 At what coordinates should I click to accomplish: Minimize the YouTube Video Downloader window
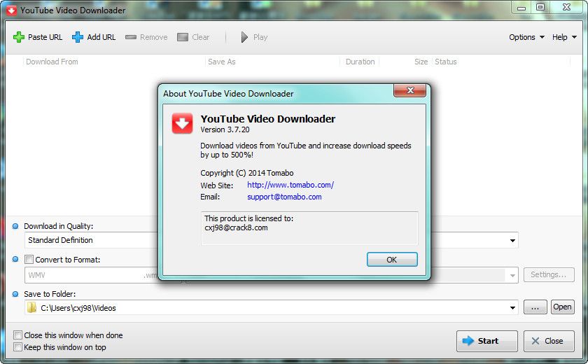coord(521,8)
